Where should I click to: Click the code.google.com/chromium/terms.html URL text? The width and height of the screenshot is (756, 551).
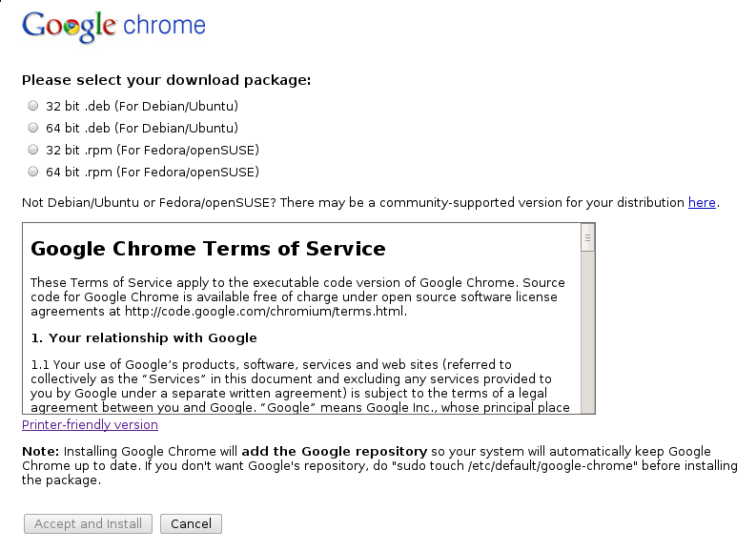coord(265,312)
